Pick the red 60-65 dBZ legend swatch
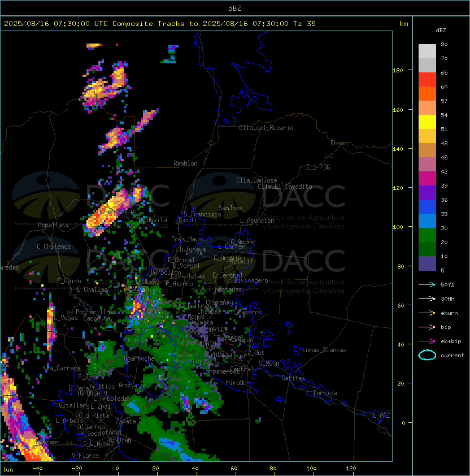Viewport: 470px width, 476px height. (427, 80)
